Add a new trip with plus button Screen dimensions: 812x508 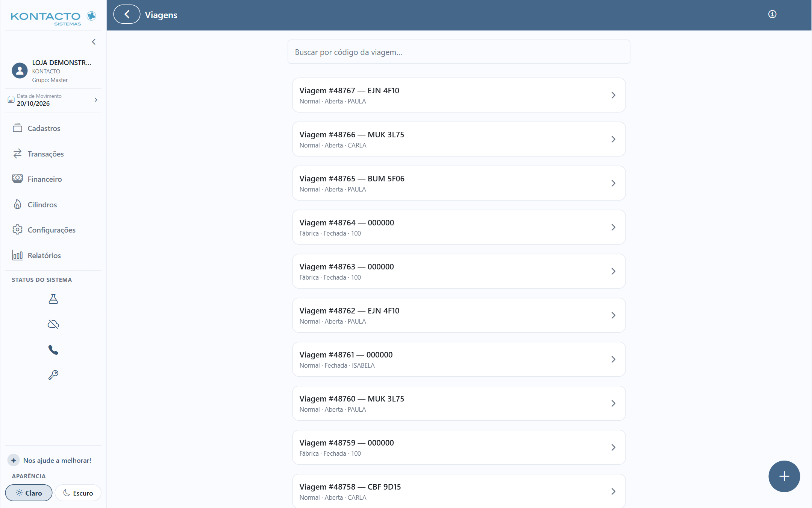pos(784,476)
